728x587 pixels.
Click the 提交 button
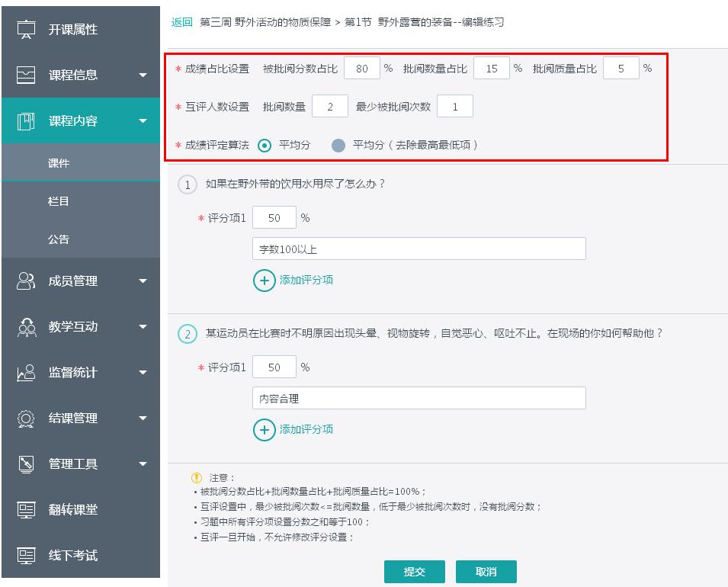point(414,572)
